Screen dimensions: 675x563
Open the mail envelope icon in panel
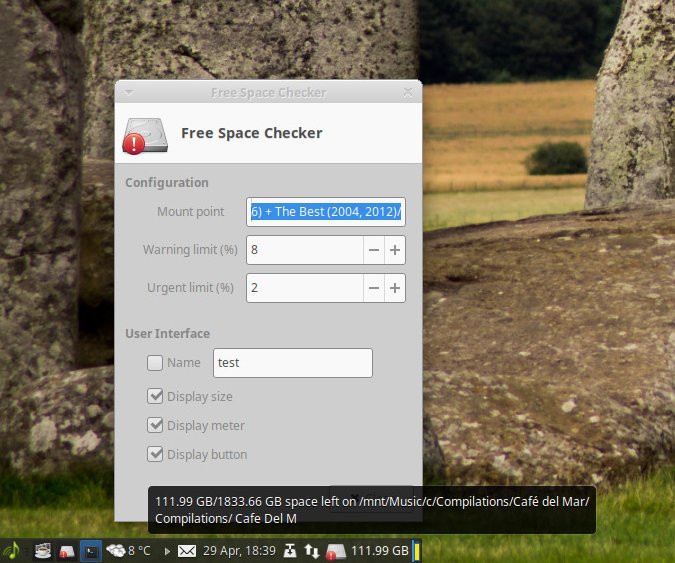tap(187, 550)
